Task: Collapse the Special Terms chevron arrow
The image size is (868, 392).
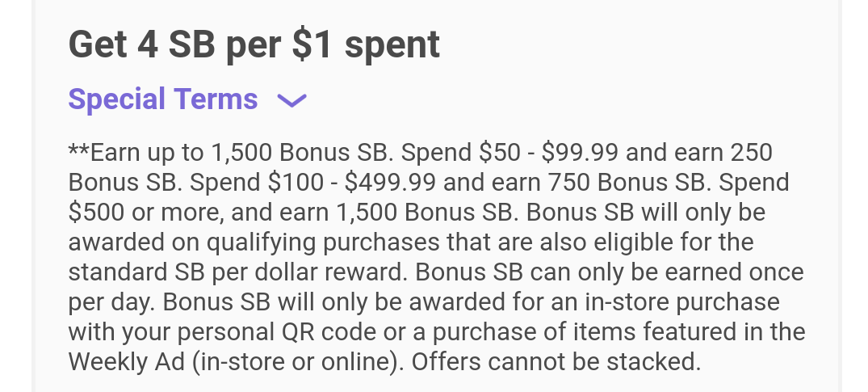Action: tap(291, 100)
